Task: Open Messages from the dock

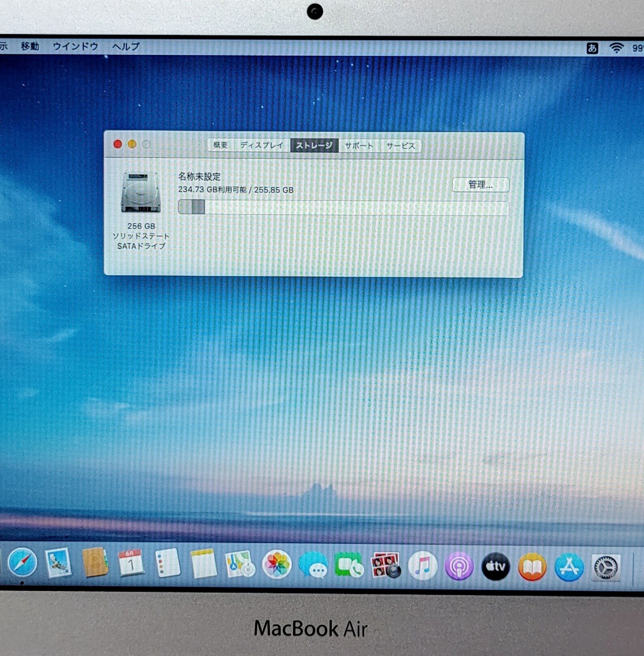Action: click(x=313, y=565)
